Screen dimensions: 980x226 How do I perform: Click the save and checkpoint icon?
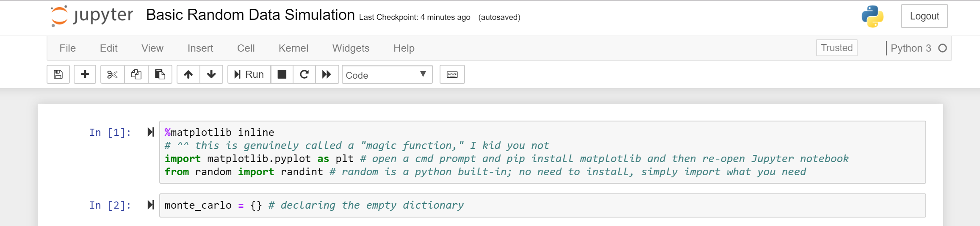click(x=58, y=74)
